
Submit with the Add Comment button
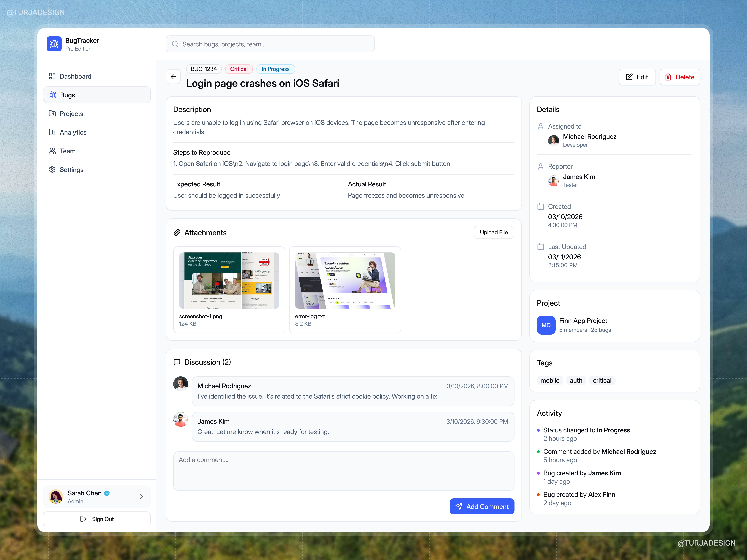482,506
